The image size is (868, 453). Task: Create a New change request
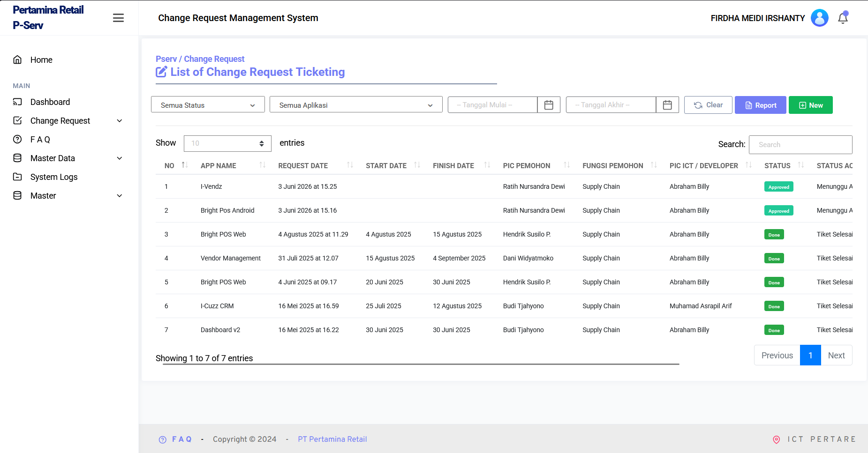coord(811,105)
